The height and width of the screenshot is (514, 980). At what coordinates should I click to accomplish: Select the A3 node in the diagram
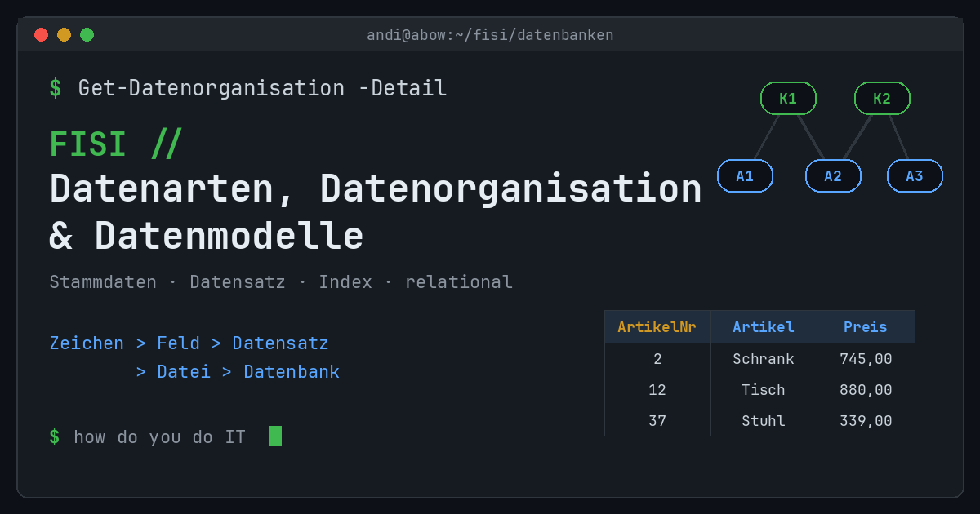pyautogui.click(x=915, y=176)
